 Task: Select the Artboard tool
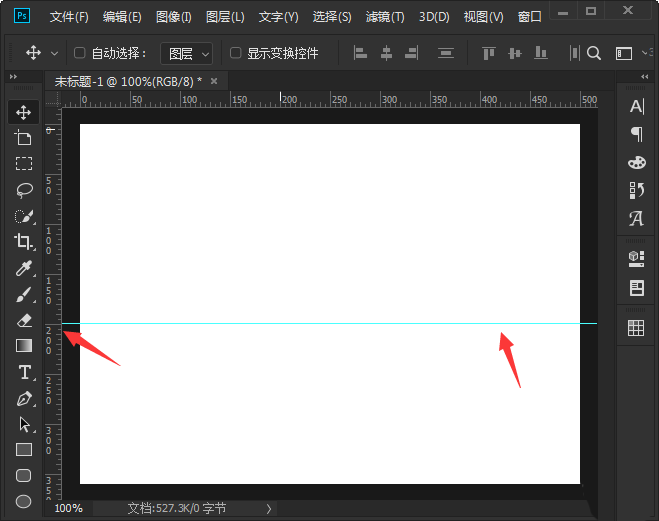tap(24, 138)
